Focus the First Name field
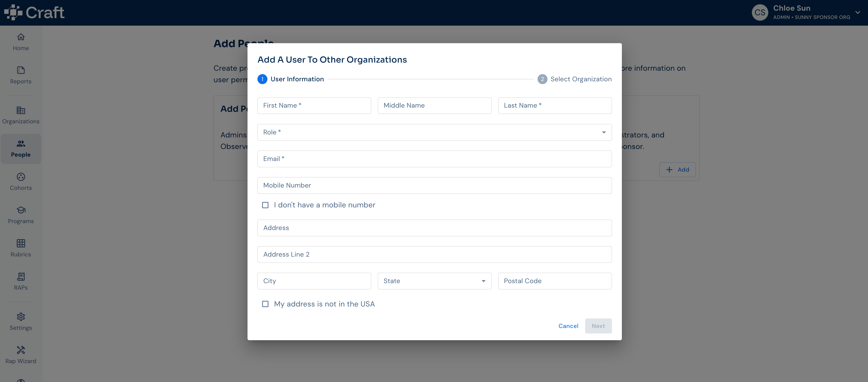The height and width of the screenshot is (382, 868). click(x=314, y=106)
